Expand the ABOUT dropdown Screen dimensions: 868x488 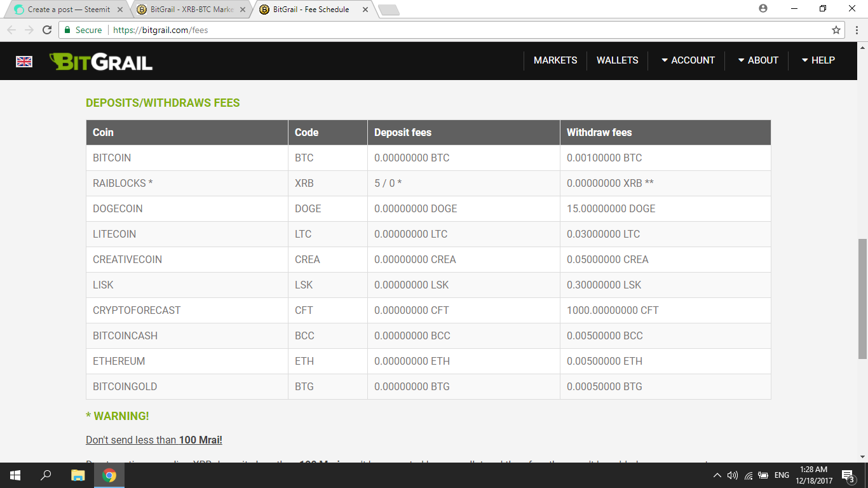point(758,60)
